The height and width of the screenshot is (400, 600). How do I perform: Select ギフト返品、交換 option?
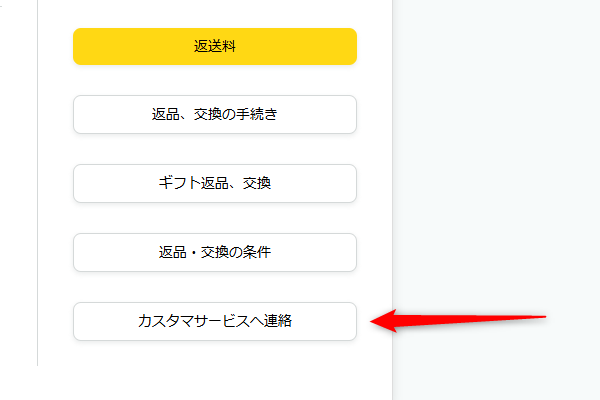pyautogui.click(x=215, y=183)
